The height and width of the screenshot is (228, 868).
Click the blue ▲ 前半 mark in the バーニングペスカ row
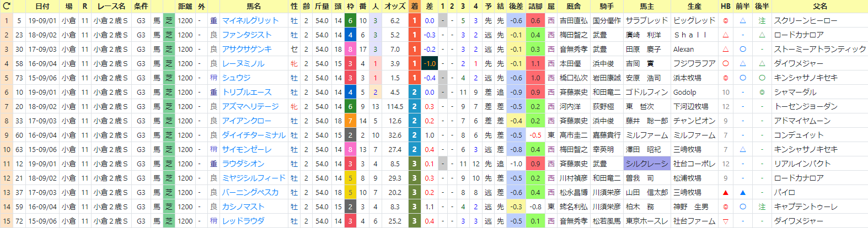tap(743, 192)
